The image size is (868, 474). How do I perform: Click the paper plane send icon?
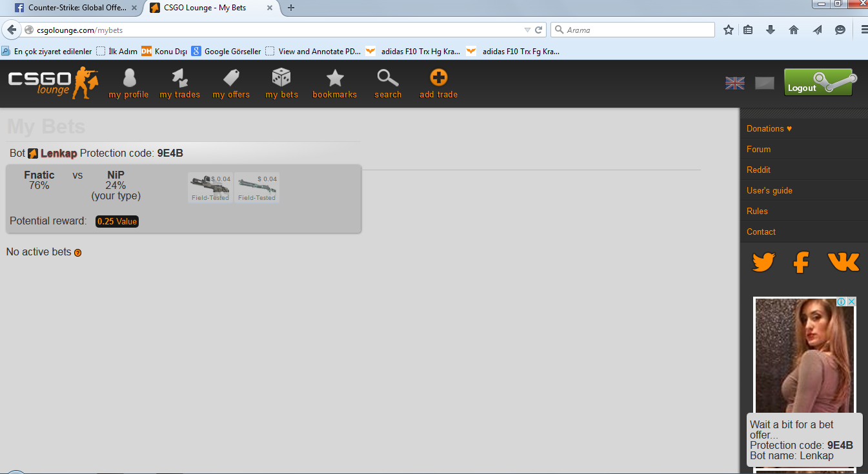pos(817,30)
